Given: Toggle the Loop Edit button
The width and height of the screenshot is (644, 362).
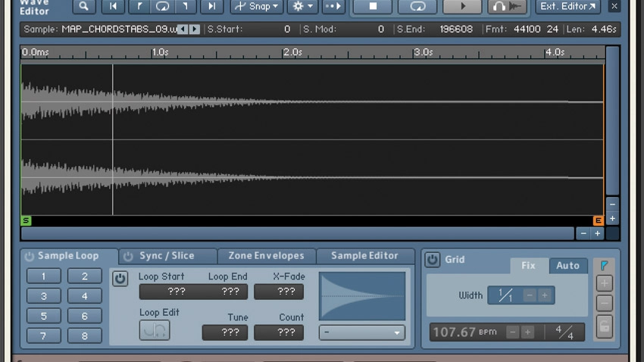Looking at the screenshot, I should 155,330.
